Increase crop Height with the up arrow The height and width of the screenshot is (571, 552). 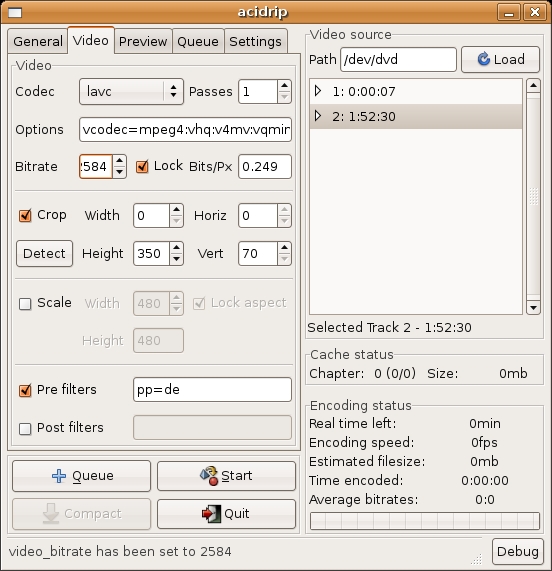(x=176, y=247)
